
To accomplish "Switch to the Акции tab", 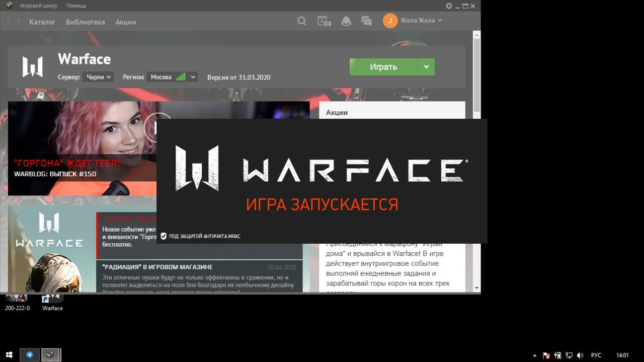I will 126,22.
